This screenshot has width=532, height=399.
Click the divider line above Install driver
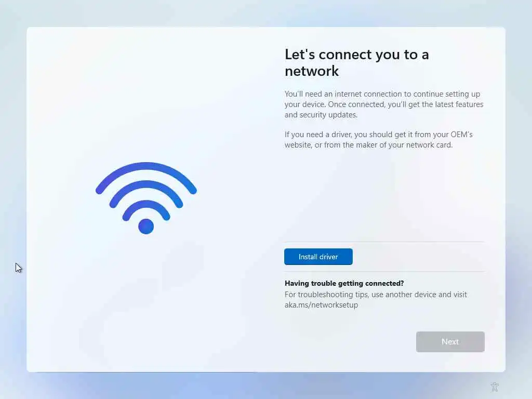[384, 242]
